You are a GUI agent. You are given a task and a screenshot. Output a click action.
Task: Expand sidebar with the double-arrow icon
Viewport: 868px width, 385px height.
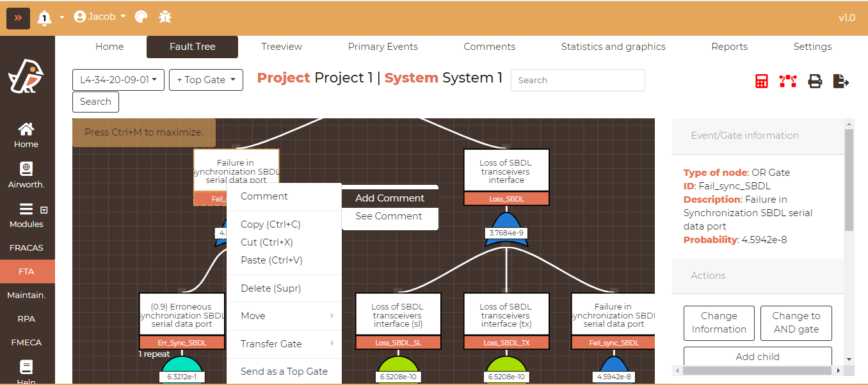point(19,17)
